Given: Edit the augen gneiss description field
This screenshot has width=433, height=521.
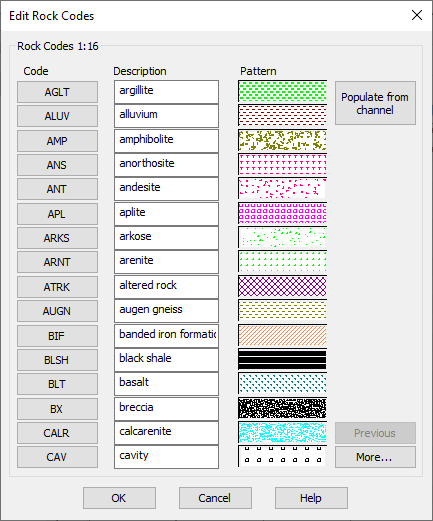Looking at the screenshot, I should [x=166, y=311].
